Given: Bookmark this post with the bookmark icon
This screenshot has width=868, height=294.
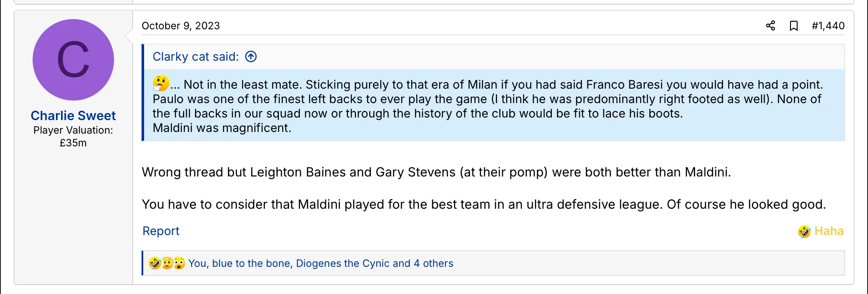Looking at the screenshot, I should tap(794, 26).
